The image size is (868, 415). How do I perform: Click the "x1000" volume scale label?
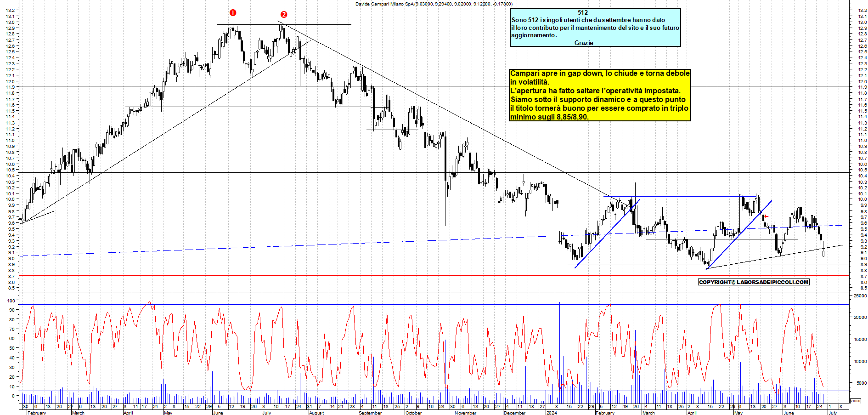(856, 401)
